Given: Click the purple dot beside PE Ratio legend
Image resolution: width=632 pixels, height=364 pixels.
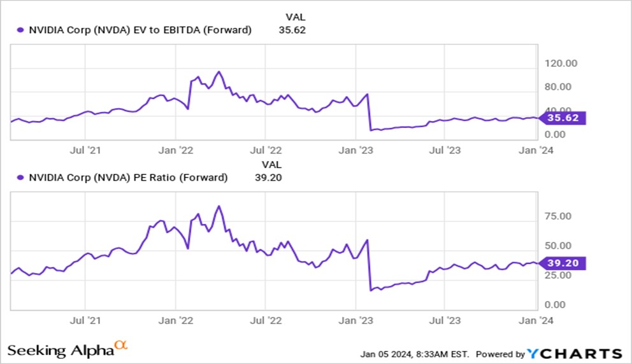Looking at the screenshot, I should click(x=20, y=178).
